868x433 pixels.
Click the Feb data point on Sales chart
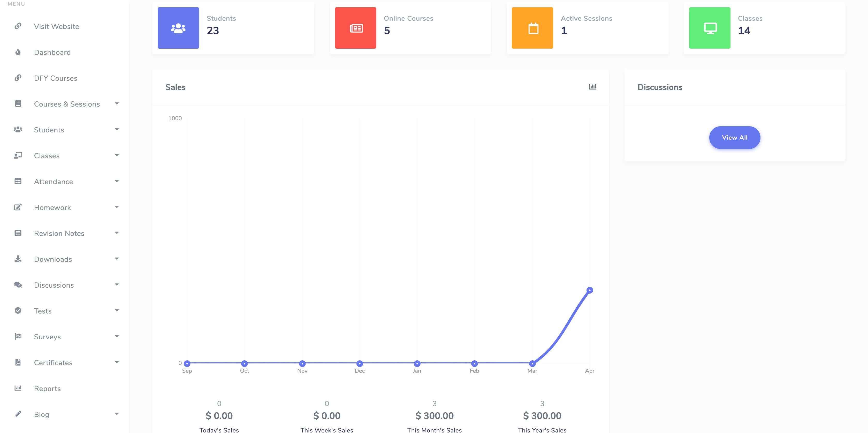tap(474, 363)
